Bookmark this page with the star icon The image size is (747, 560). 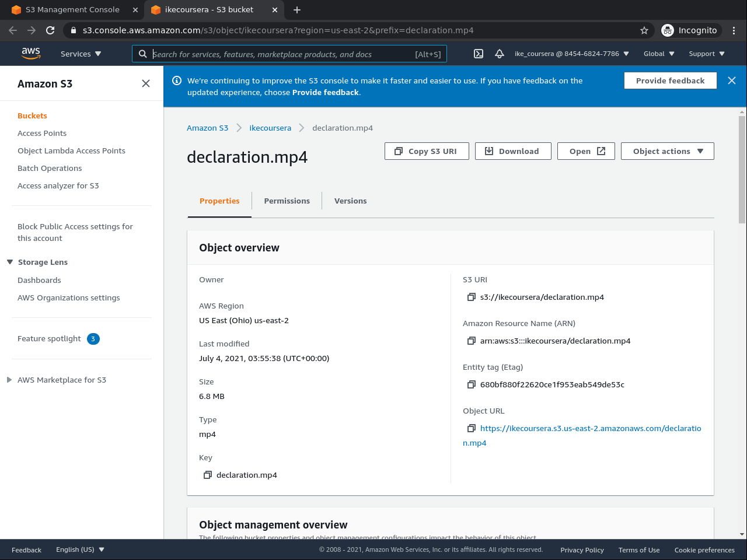pos(644,30)
